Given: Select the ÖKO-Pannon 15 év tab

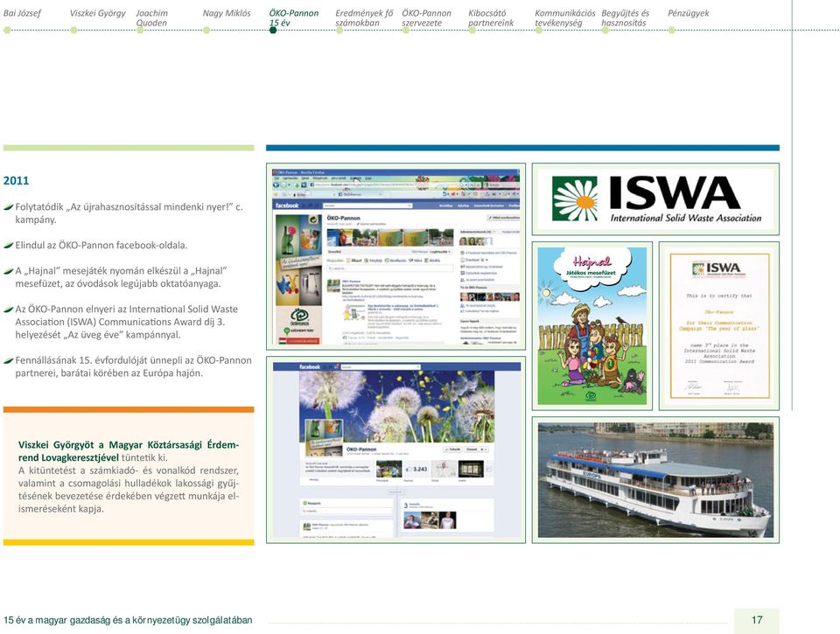Looking at the screenshot, I should click(294, 17).
